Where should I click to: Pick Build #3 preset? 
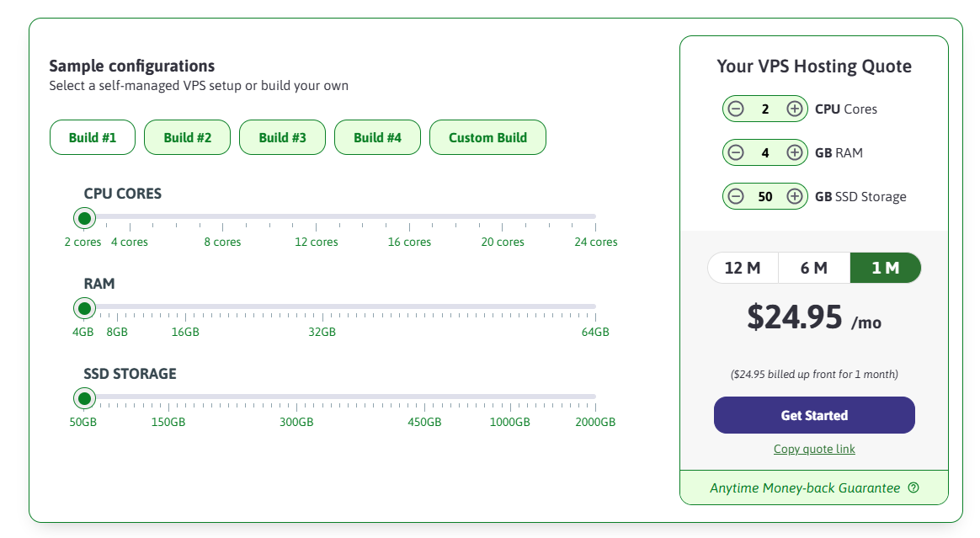click(282, 137)
